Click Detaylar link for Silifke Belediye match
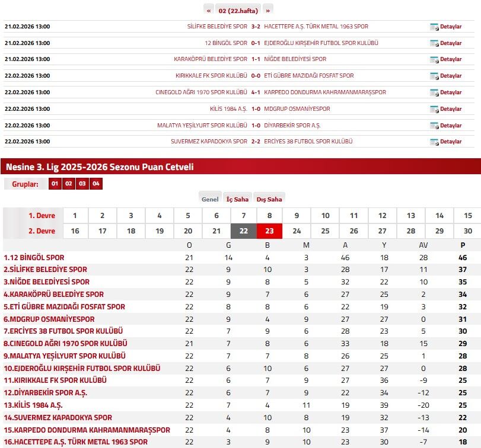 coord(451,27)
